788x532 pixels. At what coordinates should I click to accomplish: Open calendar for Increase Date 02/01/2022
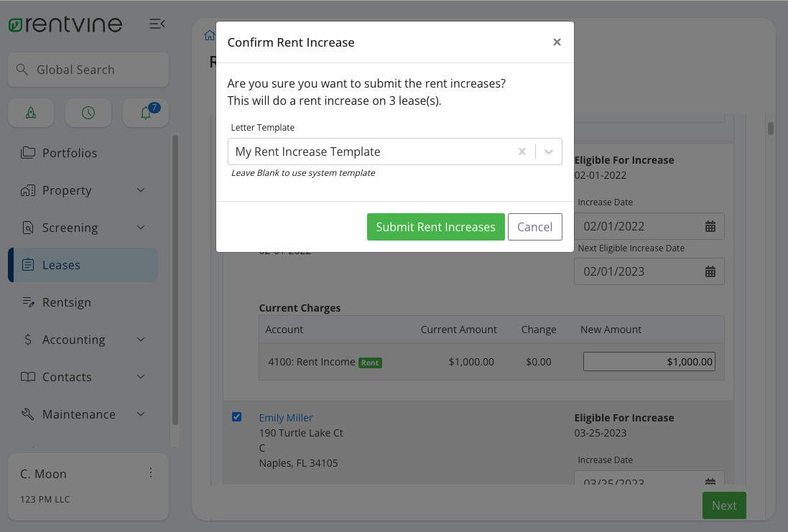pos(710,226)
